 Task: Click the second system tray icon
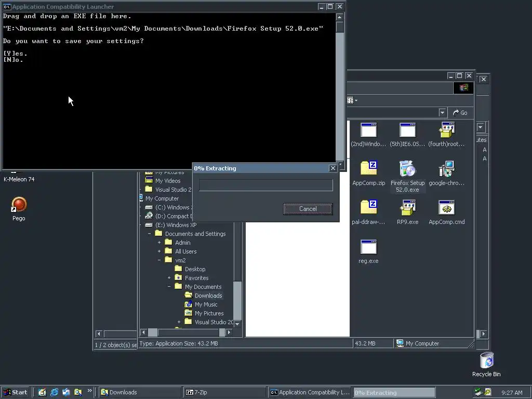click(487, 392)
